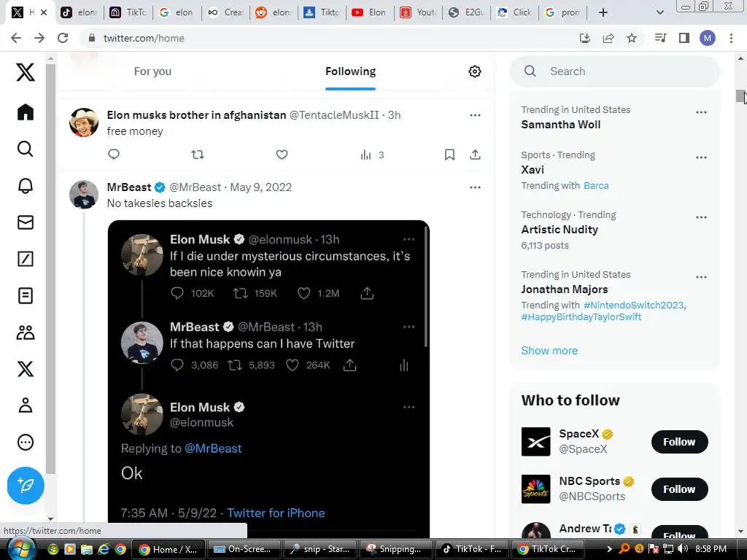Compose a new post with feather button

coord(26,485)
